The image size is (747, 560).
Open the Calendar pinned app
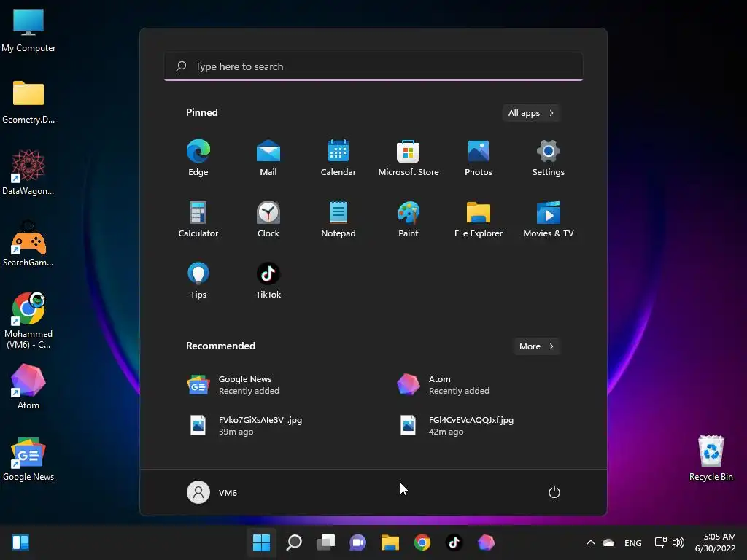(x=338, y=157)
